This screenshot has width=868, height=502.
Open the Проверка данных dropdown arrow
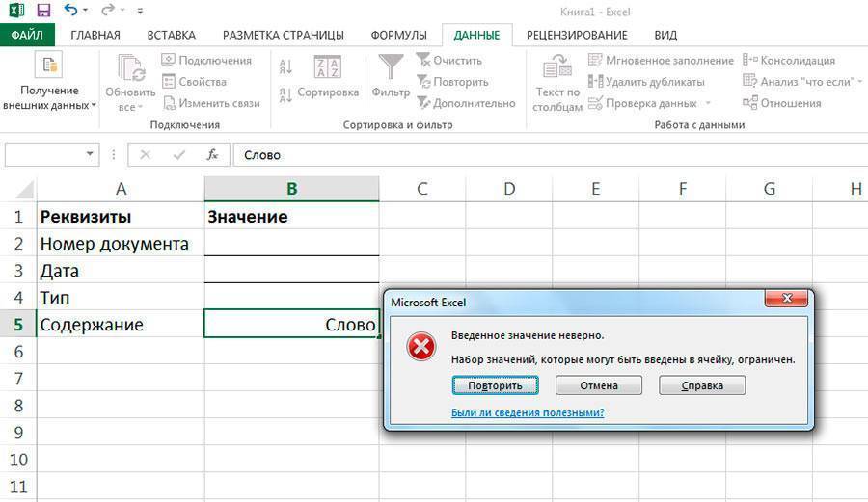click(708, 103)
